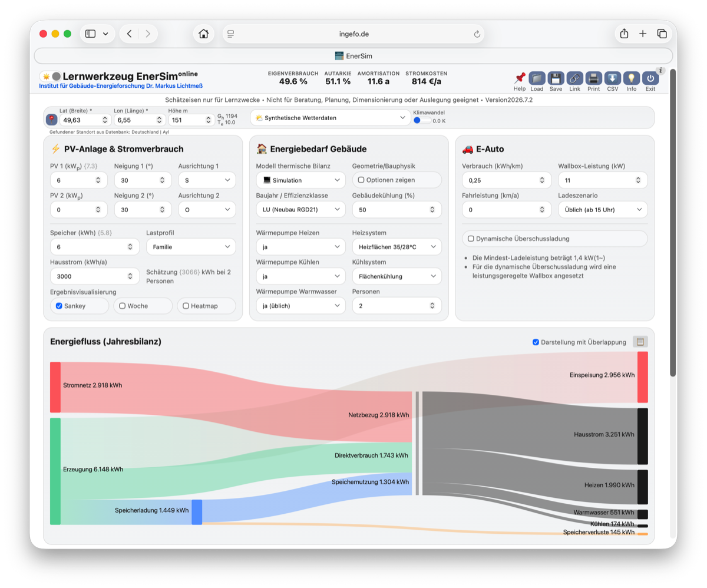
Task: Expand the Lastprofil Familie dropdown
Action: coord(191,247)
